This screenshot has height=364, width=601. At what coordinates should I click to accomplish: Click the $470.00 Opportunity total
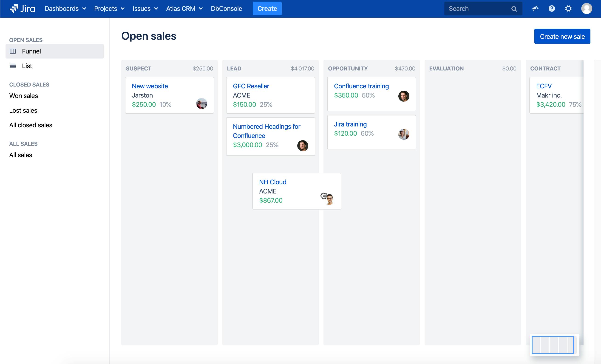point(405,68)
